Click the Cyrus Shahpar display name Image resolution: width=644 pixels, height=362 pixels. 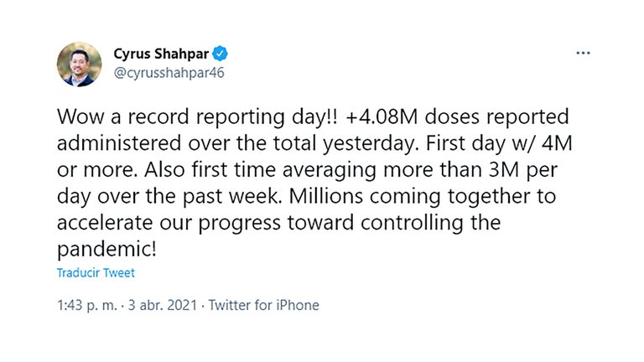pos(161,54)
